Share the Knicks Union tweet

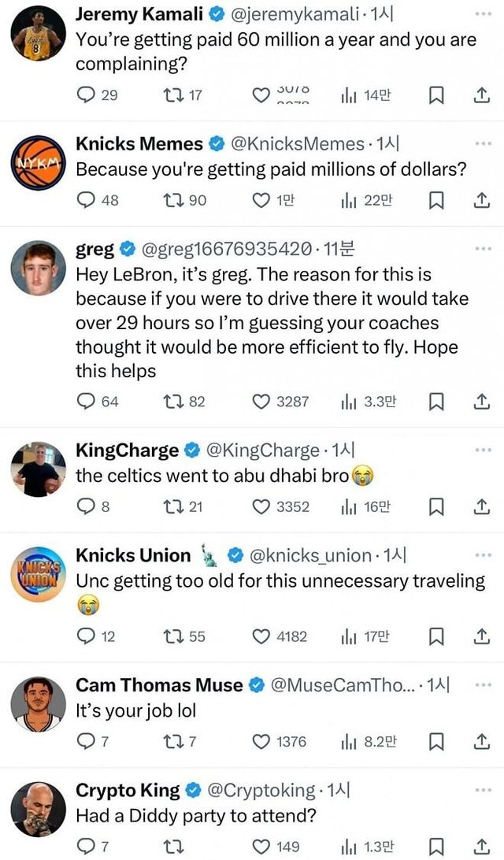click(x=480, y=636)
